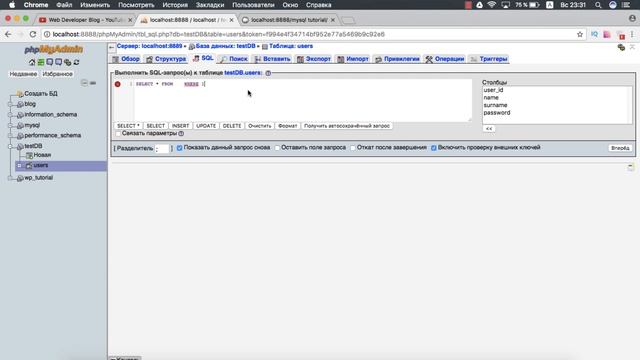
Task: Click the Формат button
Action: pos(287,126)
